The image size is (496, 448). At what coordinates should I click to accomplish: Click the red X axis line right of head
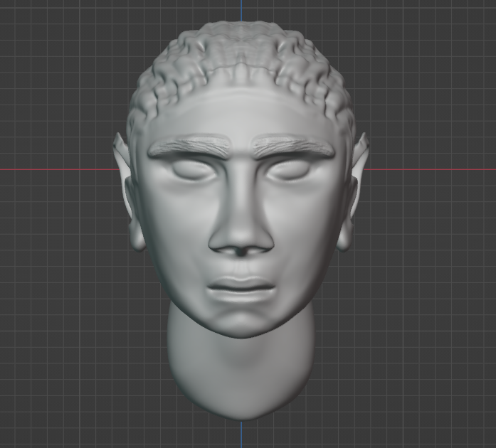434,170
